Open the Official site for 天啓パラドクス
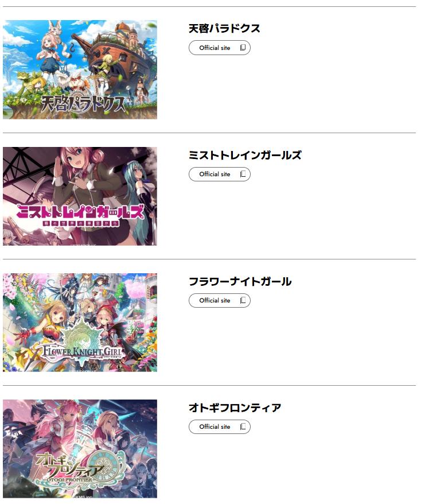Screen dimensions: 421x504 pos(219,48)
